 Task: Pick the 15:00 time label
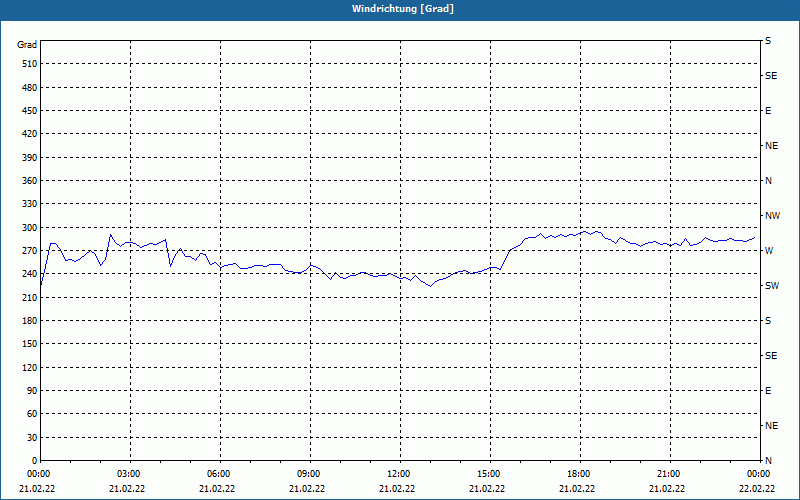[x=489, y=474]
